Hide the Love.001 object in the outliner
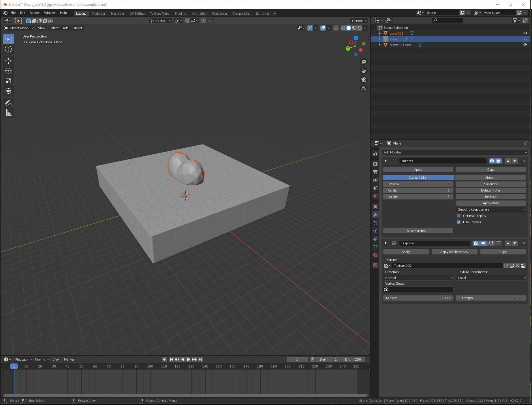The image size is (532, 405). [x=525, y=33]
